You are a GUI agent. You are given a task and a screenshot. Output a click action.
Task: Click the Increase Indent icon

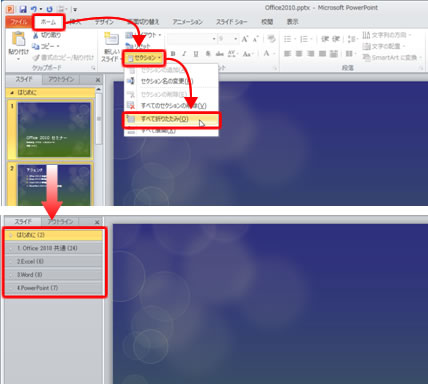pyautogui.click(x=336, y=39)
